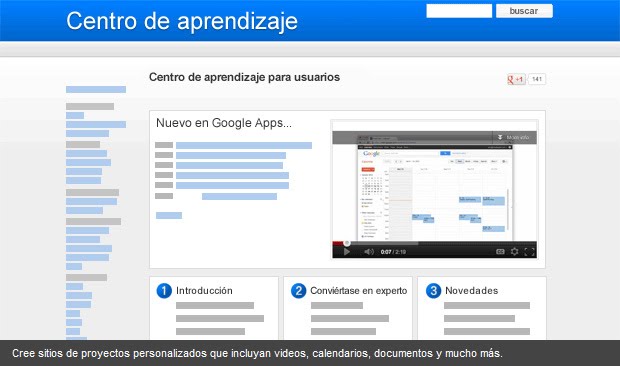
Task: Click Centro de aprendizaje para usuarios heading
Action: 244,77
